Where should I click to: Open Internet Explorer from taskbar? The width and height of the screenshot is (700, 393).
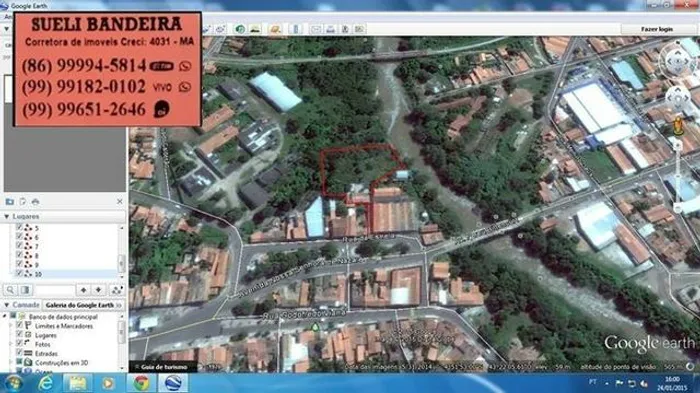[45, 384]
